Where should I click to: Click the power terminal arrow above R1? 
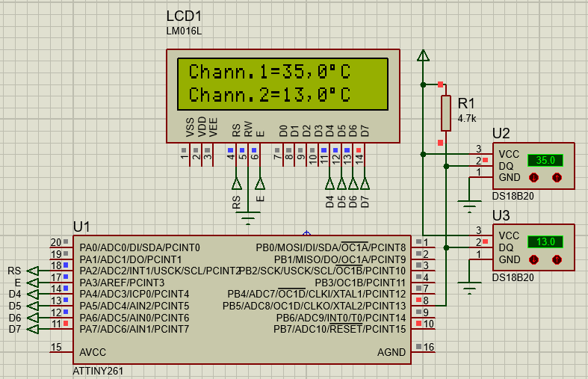click(x=424, y=55)
